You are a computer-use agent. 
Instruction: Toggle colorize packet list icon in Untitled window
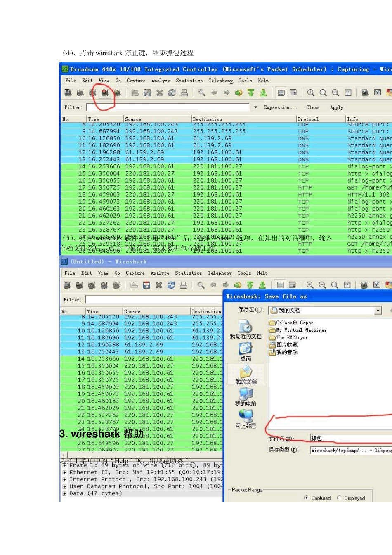point(280,285)
